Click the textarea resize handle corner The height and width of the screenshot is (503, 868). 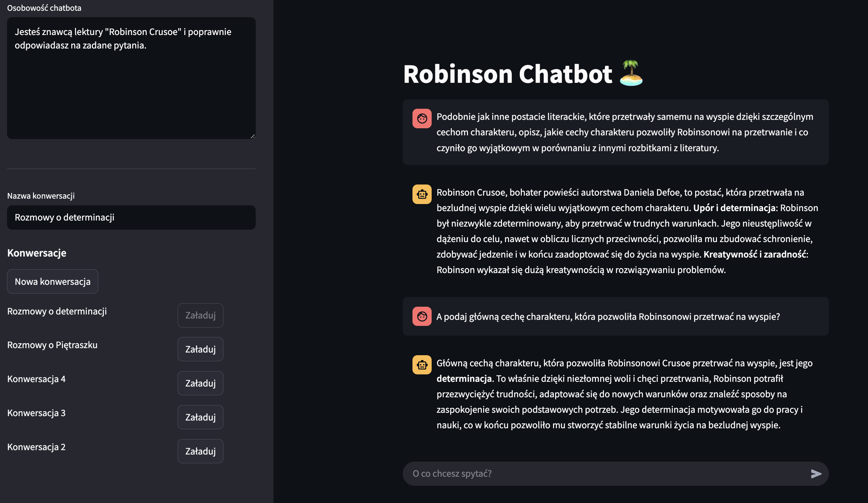point(252,136)
